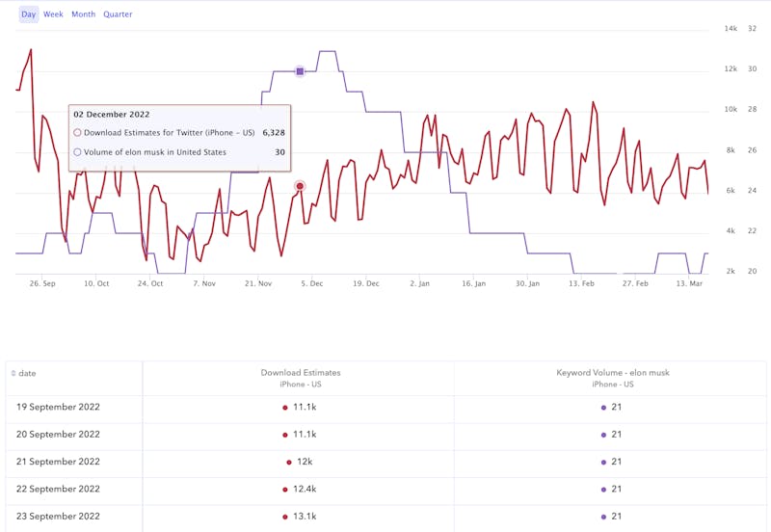Image resolution: width=771 pixels, height=532 pixels.
Task: Select the Quarter time range
Action: pyautogui.click(x=118, y=14)
